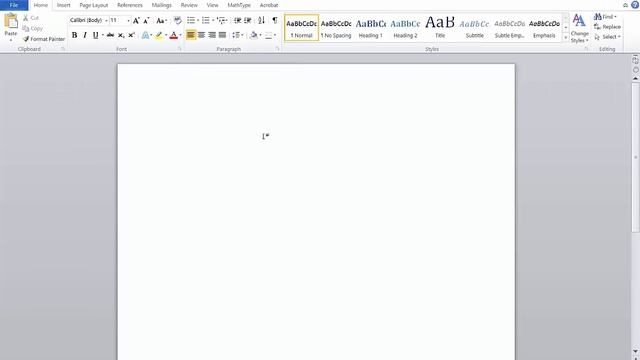Toggle superscript formatting
Image resolution: width=640 pixels, height=360 pixels.
click(x=131, y=35)
